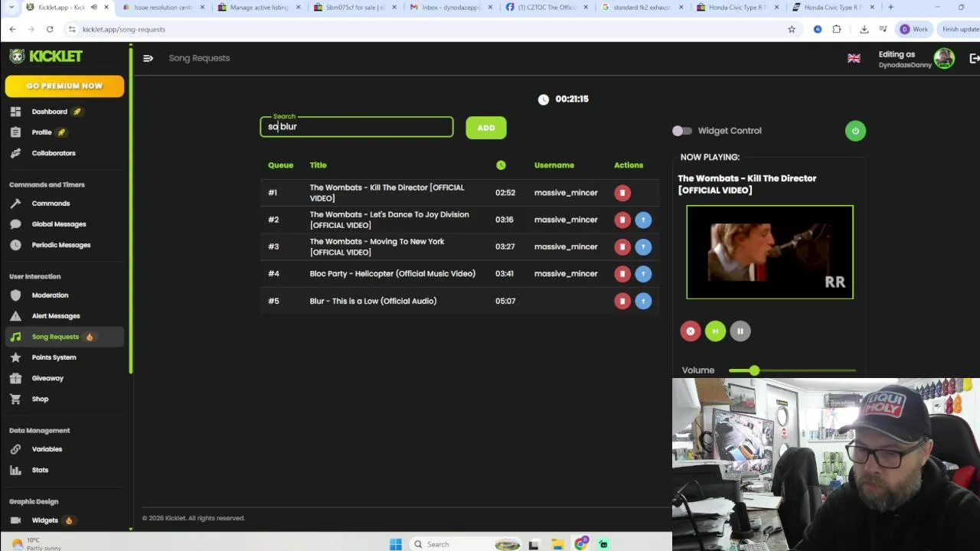Adjust the Volume slider handle
Viewport: 980px width, 551px height.
point(754,370)
